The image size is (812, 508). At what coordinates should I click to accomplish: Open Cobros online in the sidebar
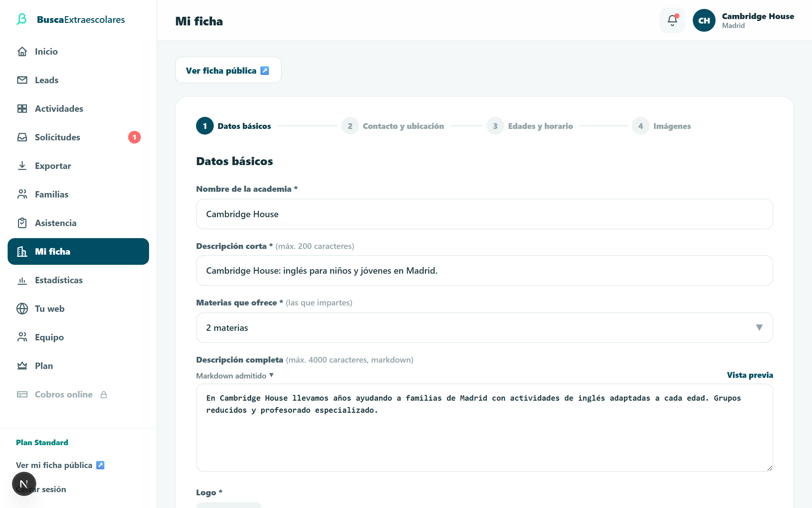pyautogui.click(x=78, y=394)
